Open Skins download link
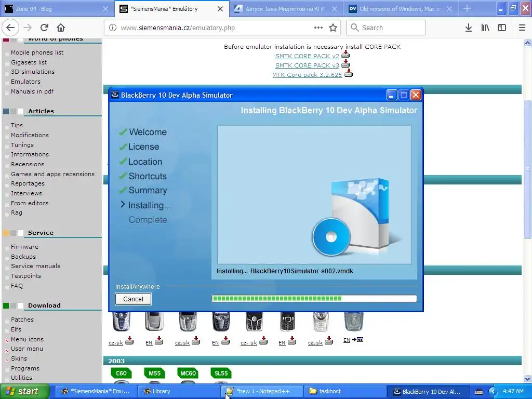This screenshot has height=399, width=532. pos(19,358)
